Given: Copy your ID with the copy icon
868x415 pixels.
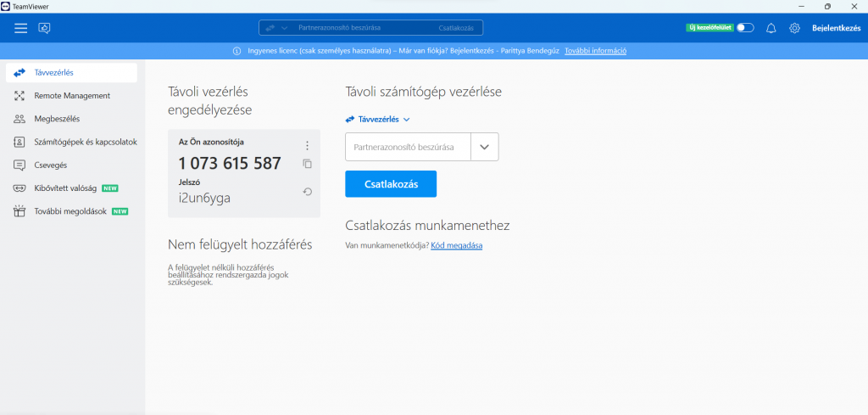Looking at the screenshot, I should pos(308,164).
